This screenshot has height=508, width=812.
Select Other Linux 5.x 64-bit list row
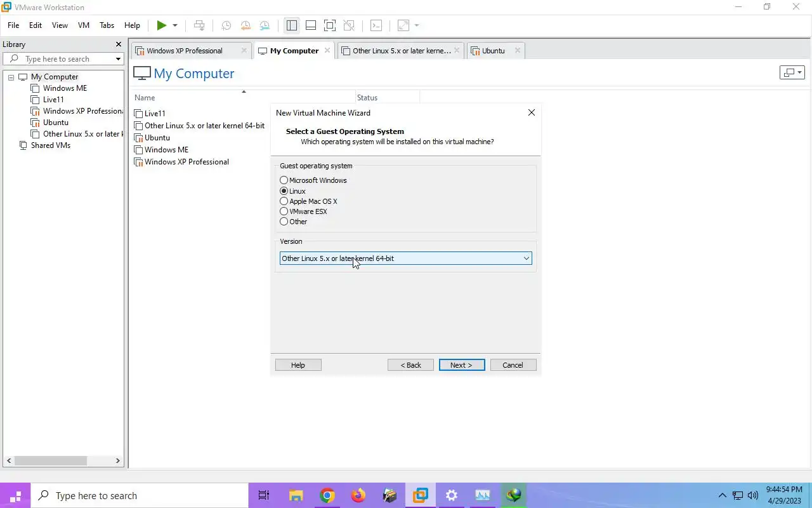[x=199, y=126]
